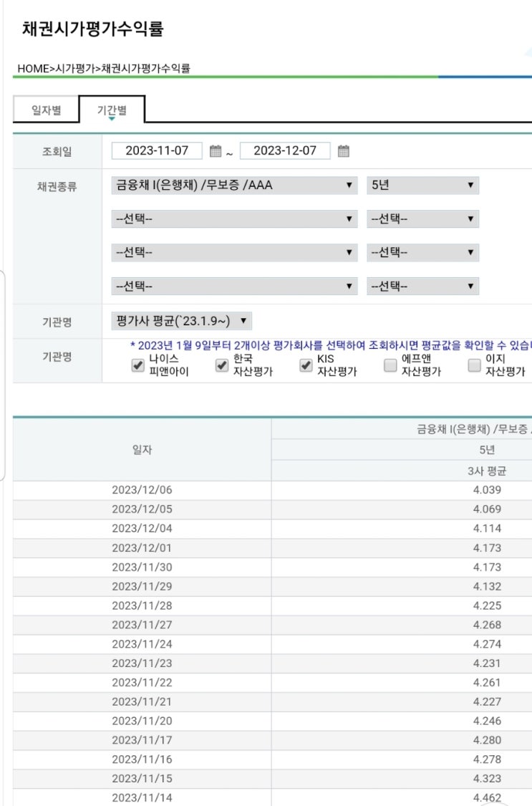Click the 4.225 yield value
Viewport: 532px width, 806px height.
click(488, 605)
